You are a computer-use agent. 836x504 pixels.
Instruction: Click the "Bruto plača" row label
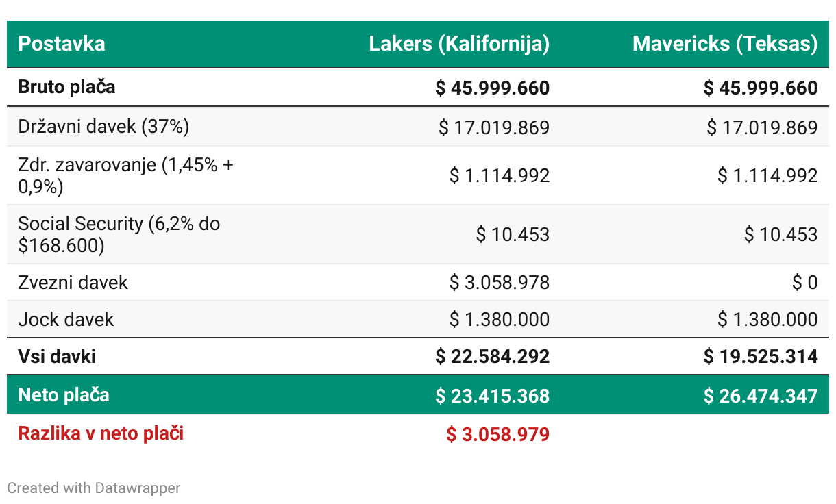[66, 87]
